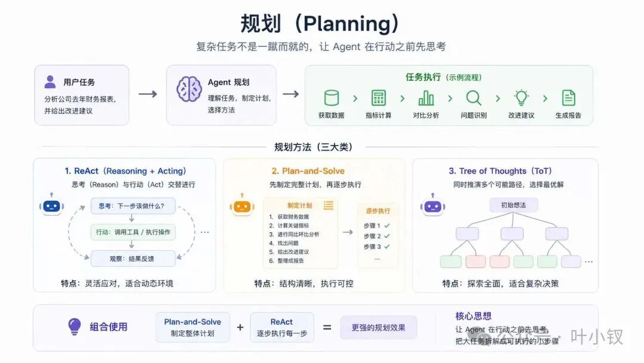Select the 特点：结构清晰，执行可控 text
Viewport: 644px width, 363px height.
coord(304,283)
